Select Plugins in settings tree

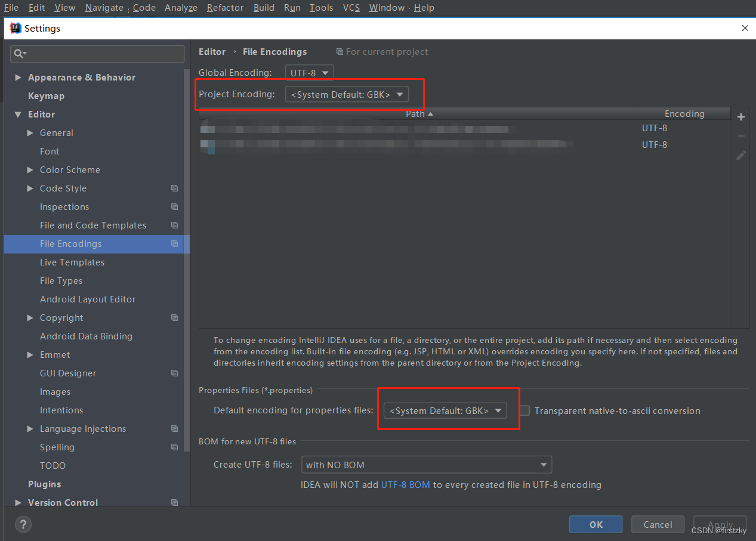[44, 484]
